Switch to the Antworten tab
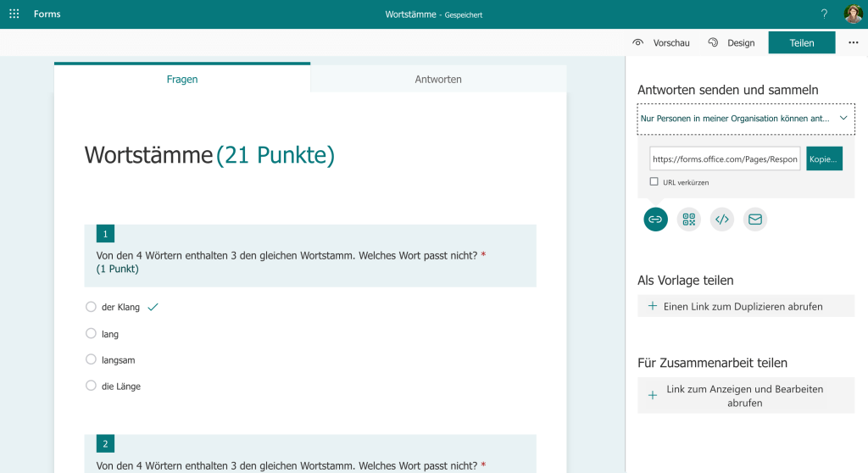 coord(438,79)
